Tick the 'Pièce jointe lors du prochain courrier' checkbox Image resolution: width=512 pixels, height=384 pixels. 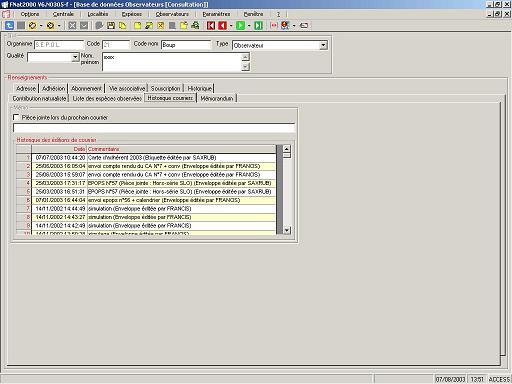pyautogui.click(x=16, y=117)
